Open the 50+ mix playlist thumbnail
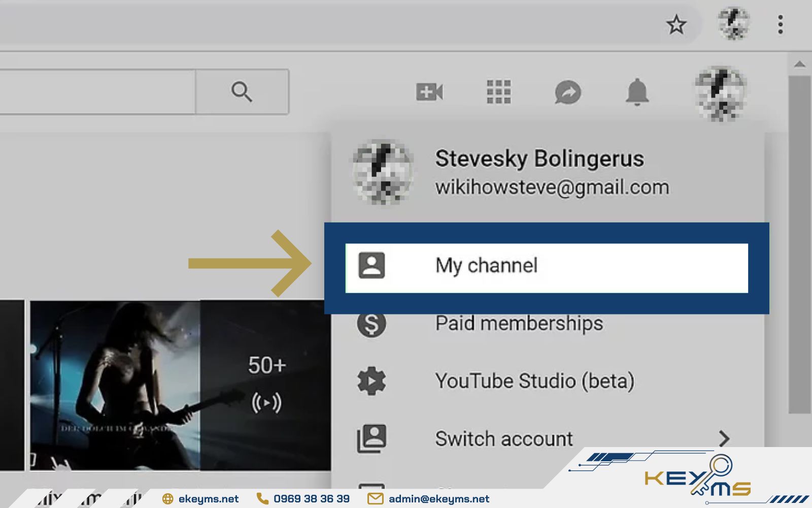This screenshot has width=812, height=508. point(180,385)
